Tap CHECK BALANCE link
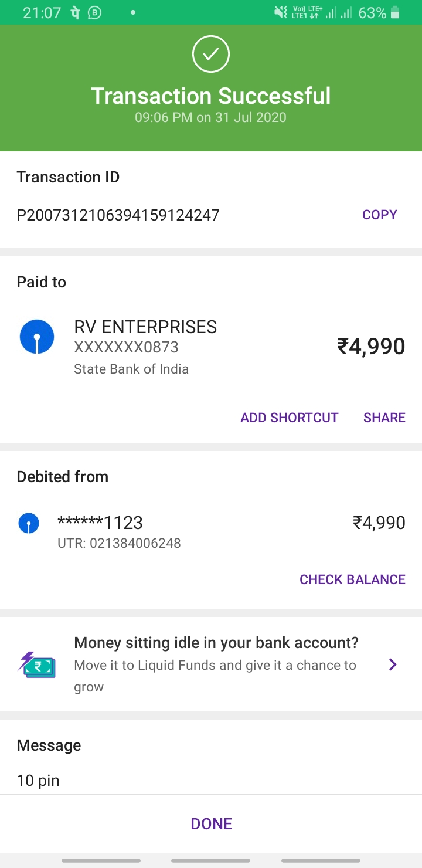422x868 pixels. tap(352, 579)
